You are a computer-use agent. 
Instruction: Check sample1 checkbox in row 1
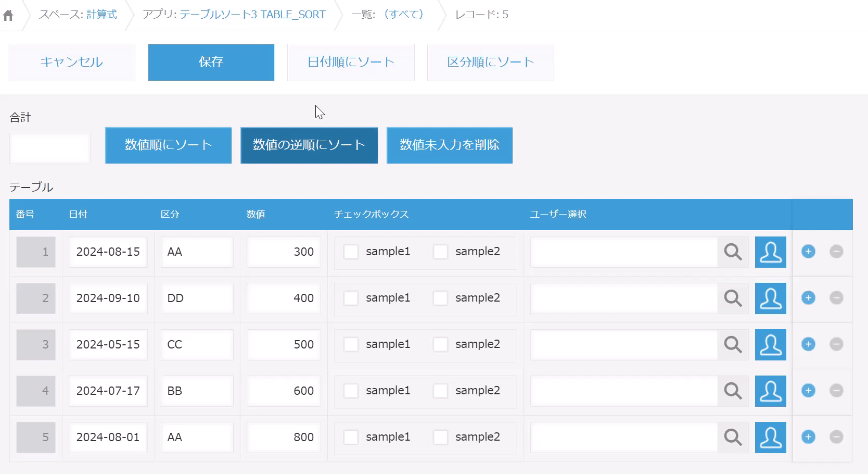[351, 252]
